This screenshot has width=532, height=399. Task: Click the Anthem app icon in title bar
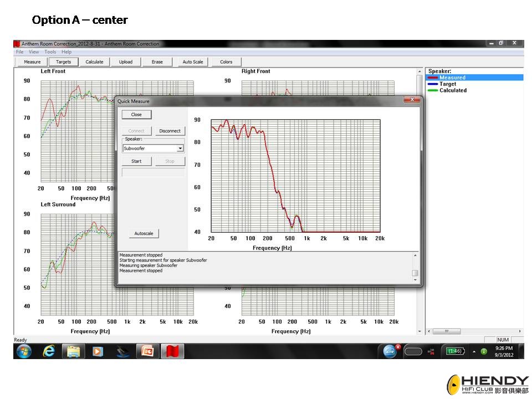(17, 44)
